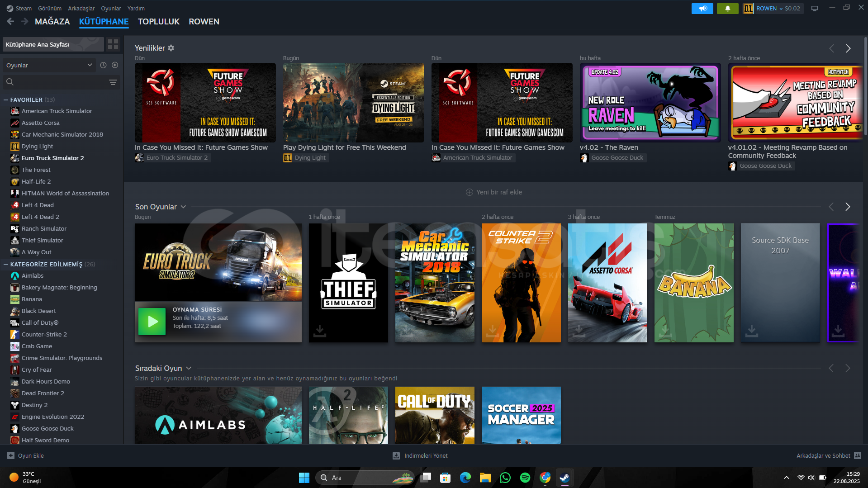868x488 pixels.
Task: Open the Görünüm menu
Action: pyautogui.click(x=50, y=8)
